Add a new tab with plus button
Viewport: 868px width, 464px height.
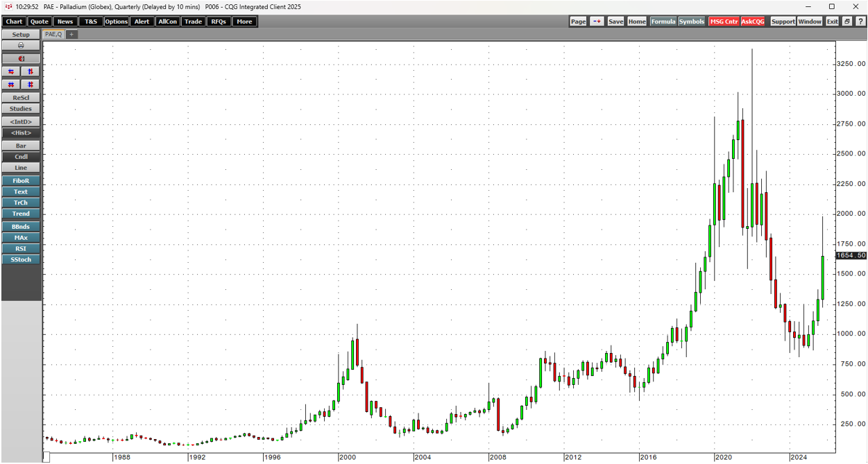71,34
